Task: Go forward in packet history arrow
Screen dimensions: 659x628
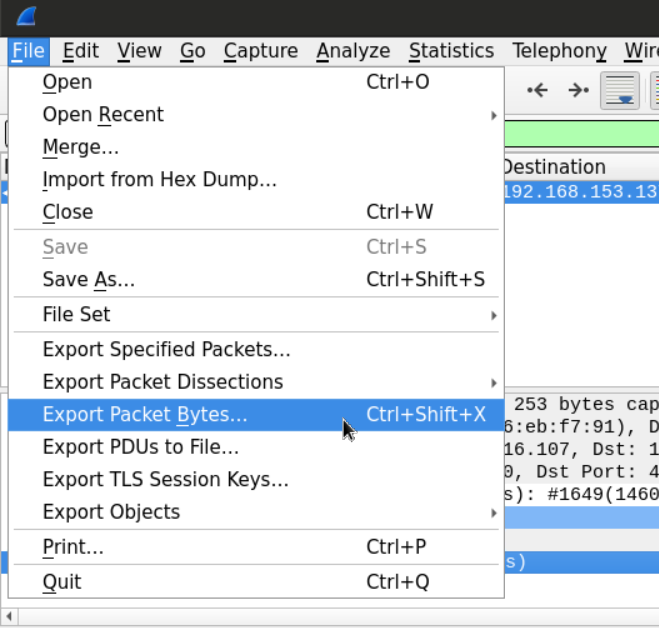Action: click(x=578, y=90)
